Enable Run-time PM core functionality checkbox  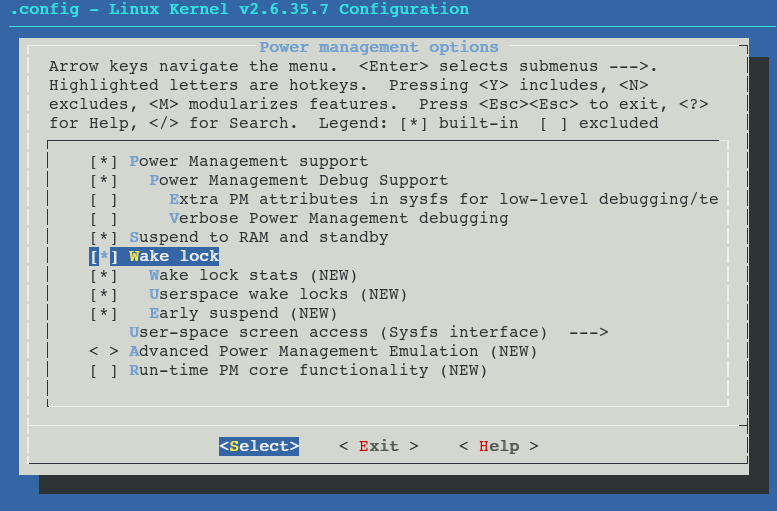coord(104,371)
